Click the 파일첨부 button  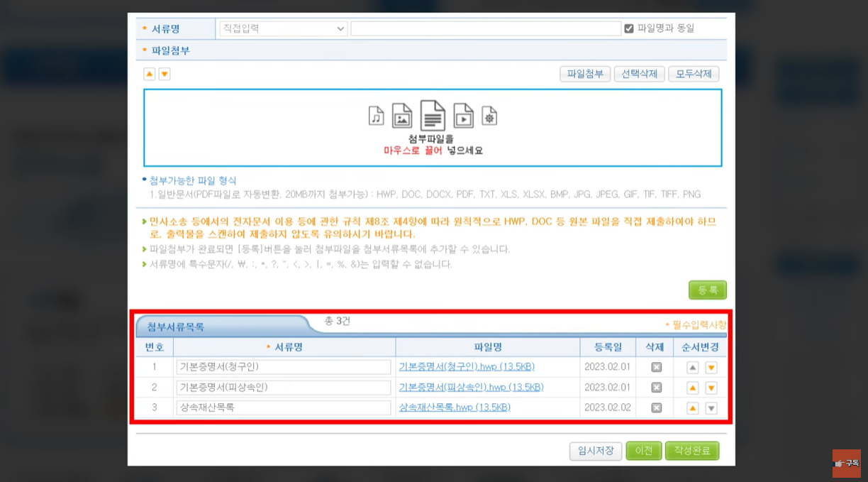[585, 74]
